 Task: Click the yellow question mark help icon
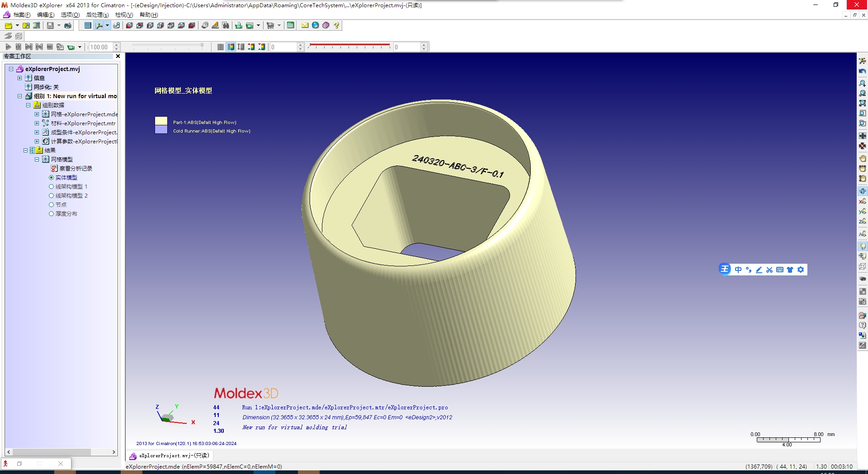(336, 26)
